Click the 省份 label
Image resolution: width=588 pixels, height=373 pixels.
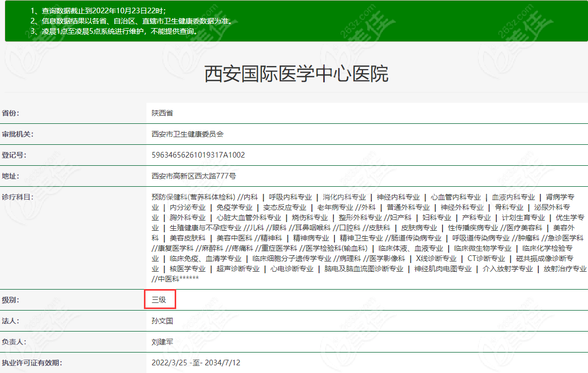[10, 113]
